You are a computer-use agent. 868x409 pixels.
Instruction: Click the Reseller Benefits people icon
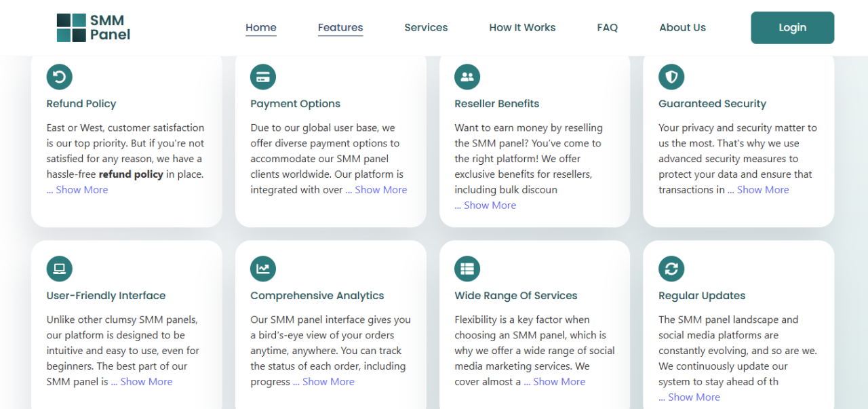(x=467, y=77)
